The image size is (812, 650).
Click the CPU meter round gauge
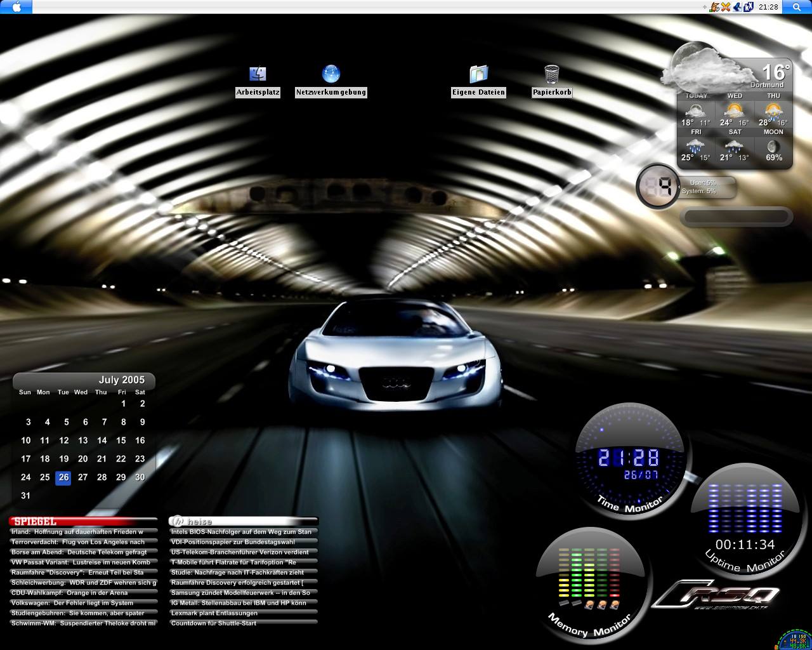click(x=658, y=186)
